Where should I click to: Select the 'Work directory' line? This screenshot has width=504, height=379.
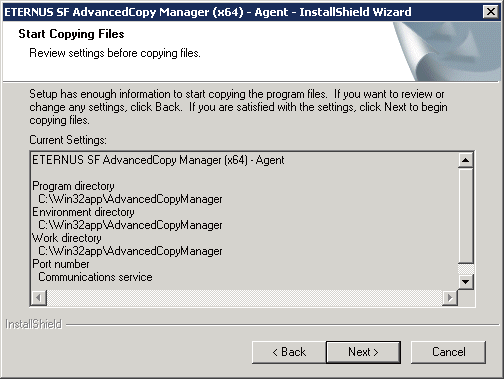coord(67,238)
